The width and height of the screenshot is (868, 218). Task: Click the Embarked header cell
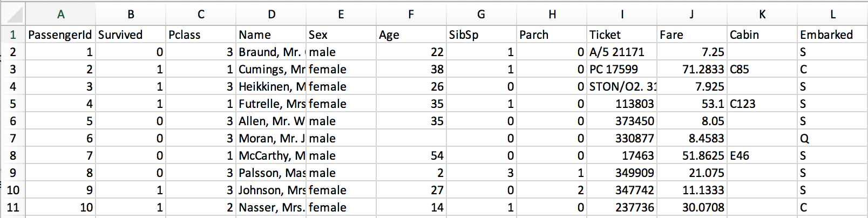(x=832, y=35)
